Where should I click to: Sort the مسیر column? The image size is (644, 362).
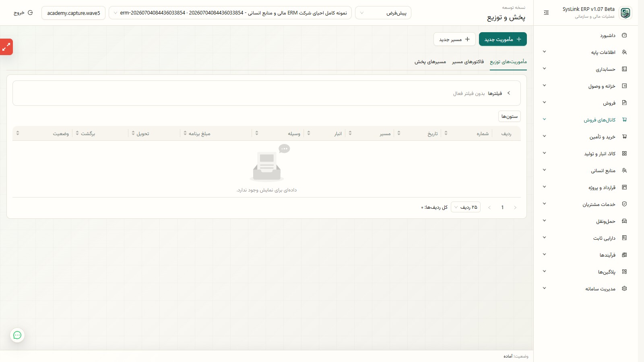tap(350, 133)
